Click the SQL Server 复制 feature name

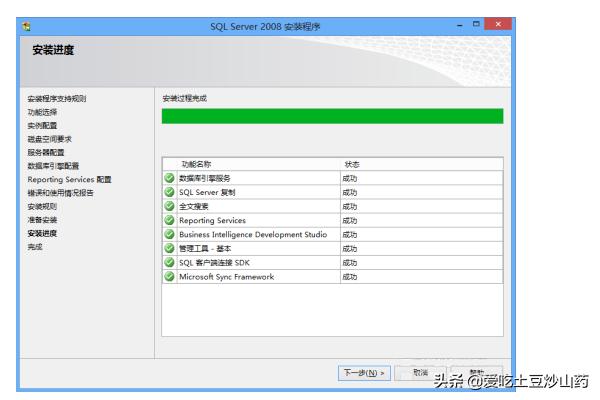(x=207, y=192)
